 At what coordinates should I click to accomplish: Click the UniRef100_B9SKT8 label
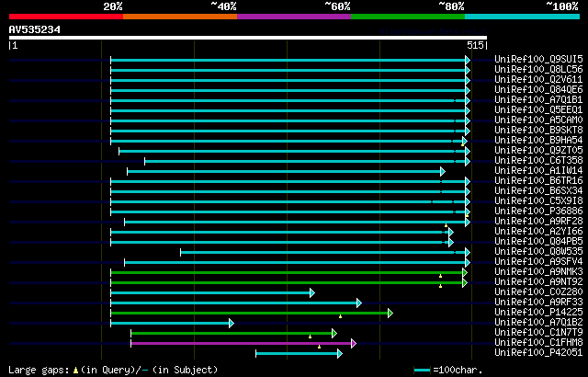[538, 131]
